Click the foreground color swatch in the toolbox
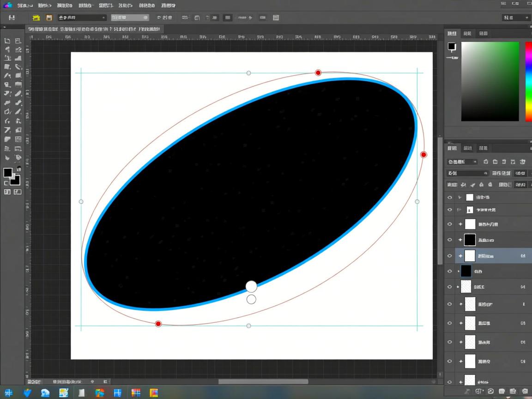 tap(8, 173)
